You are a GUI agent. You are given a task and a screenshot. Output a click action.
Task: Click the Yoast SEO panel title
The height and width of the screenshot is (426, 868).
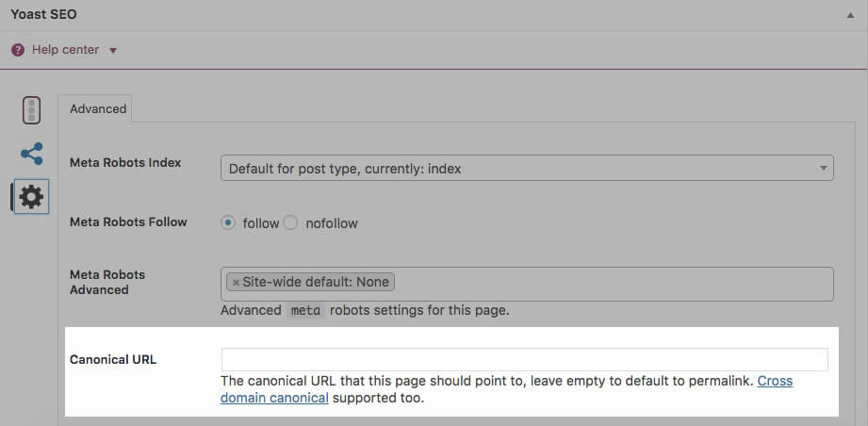pos(44,15)
